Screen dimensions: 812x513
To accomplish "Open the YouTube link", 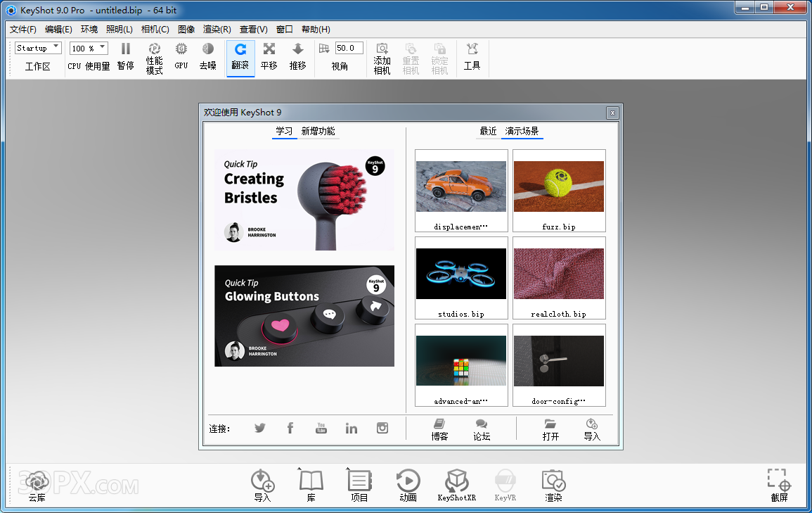I will click(x=321, y=428).
